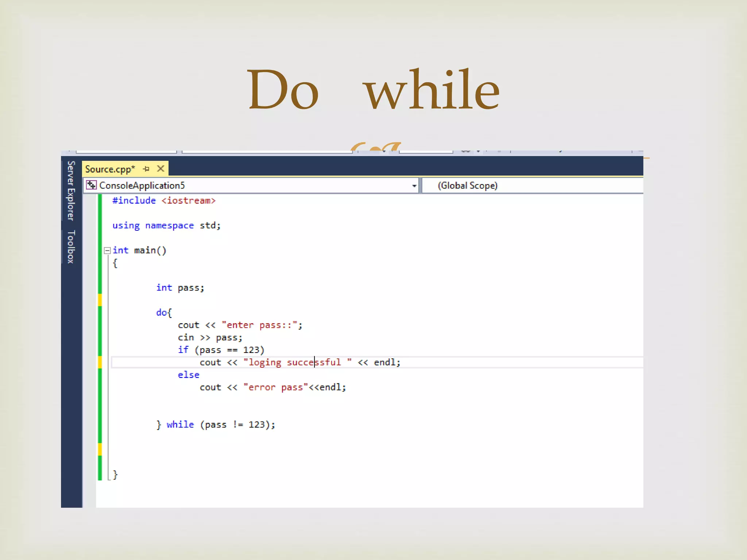This screenshot has height=560, width=747.
Task: Click the 'else' keyword
Action: 189,375
